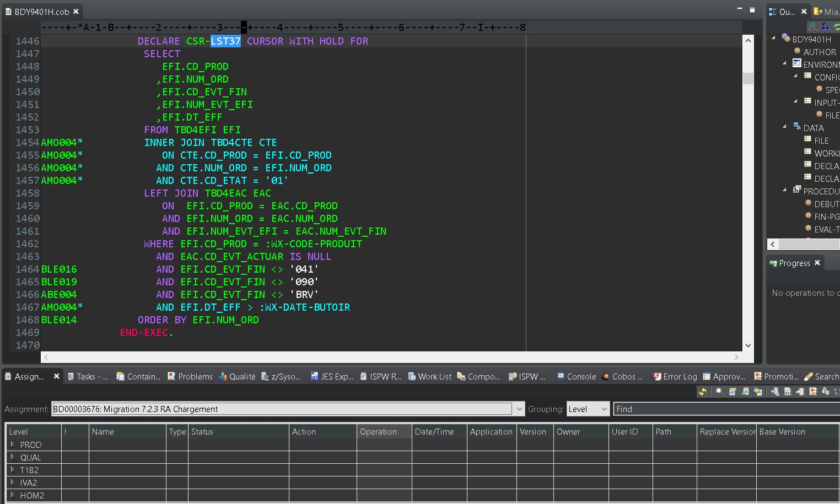Click the checkout lock icon in assignment toolbar

point(775,392)
